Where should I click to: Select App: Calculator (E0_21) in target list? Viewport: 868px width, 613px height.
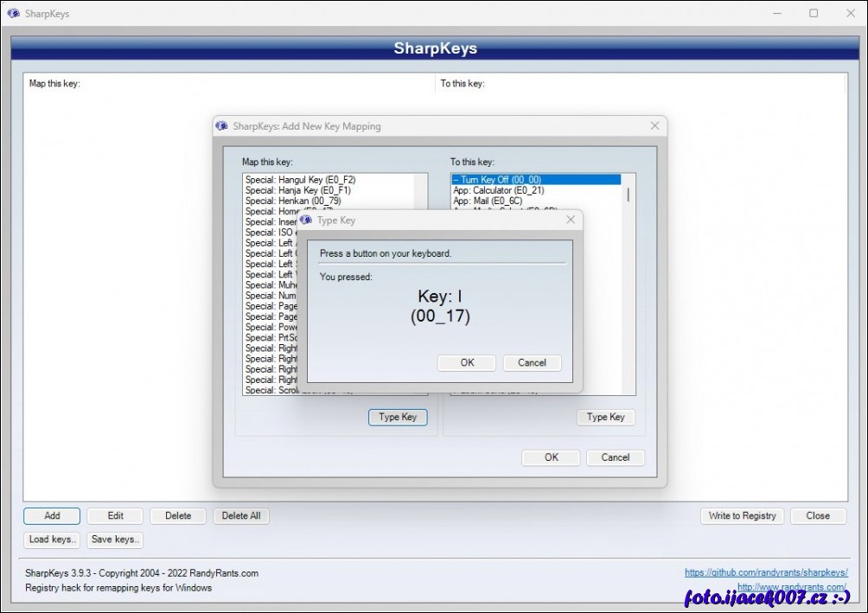pos(498,190)
